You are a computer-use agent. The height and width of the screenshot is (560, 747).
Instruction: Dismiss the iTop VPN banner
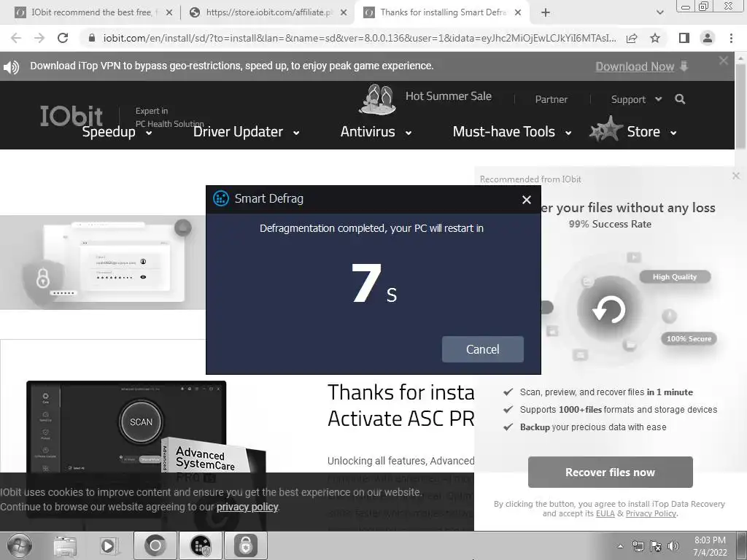point(724,61)
